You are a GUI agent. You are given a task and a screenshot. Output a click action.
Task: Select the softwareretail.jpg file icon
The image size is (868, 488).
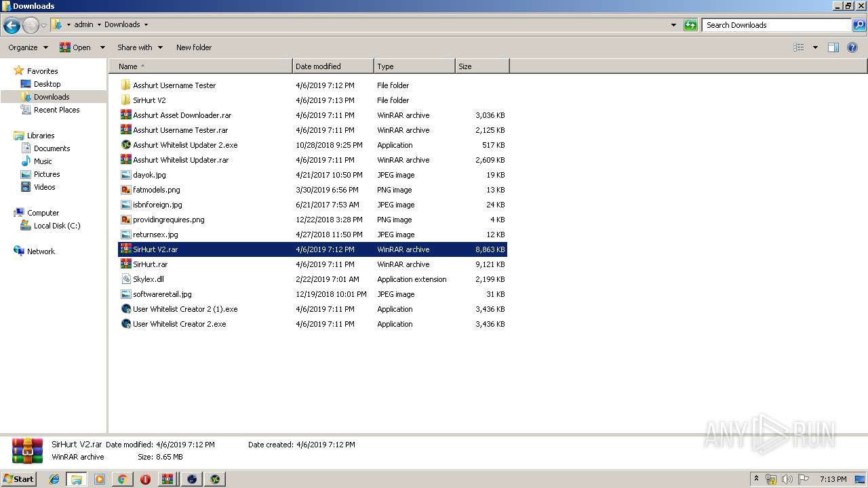[125, 294]
